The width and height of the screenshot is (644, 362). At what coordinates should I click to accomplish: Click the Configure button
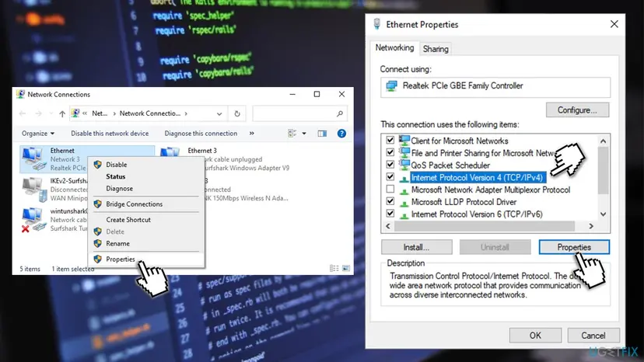coord(577,110)
